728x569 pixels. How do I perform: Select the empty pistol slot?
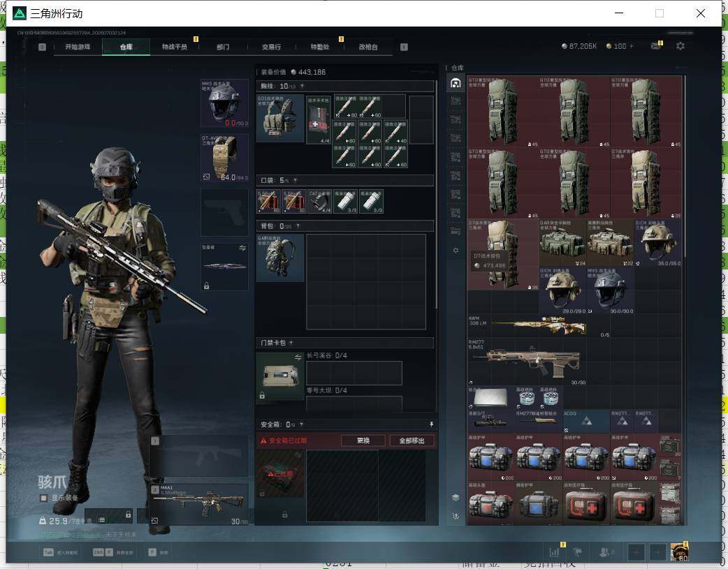[224, 212]
